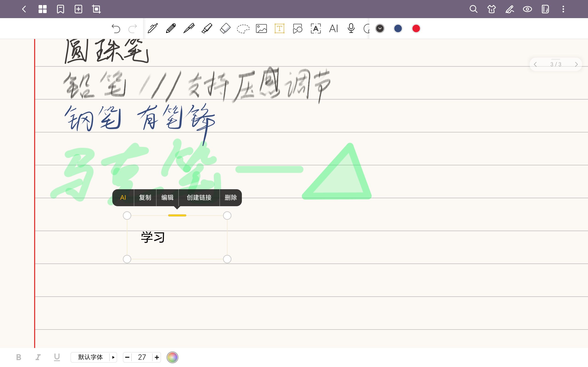Choose 创建链接 from the context menu

[199, 197]
